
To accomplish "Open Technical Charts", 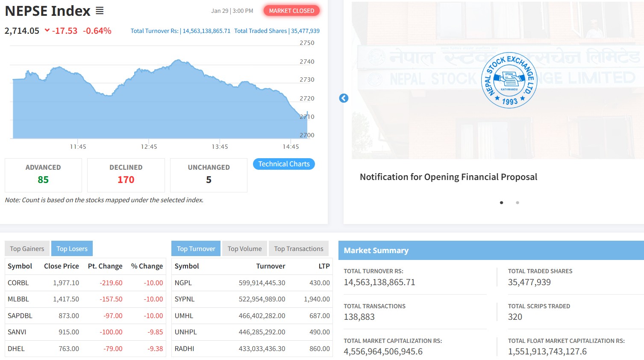I will click(x=284, y=164).
